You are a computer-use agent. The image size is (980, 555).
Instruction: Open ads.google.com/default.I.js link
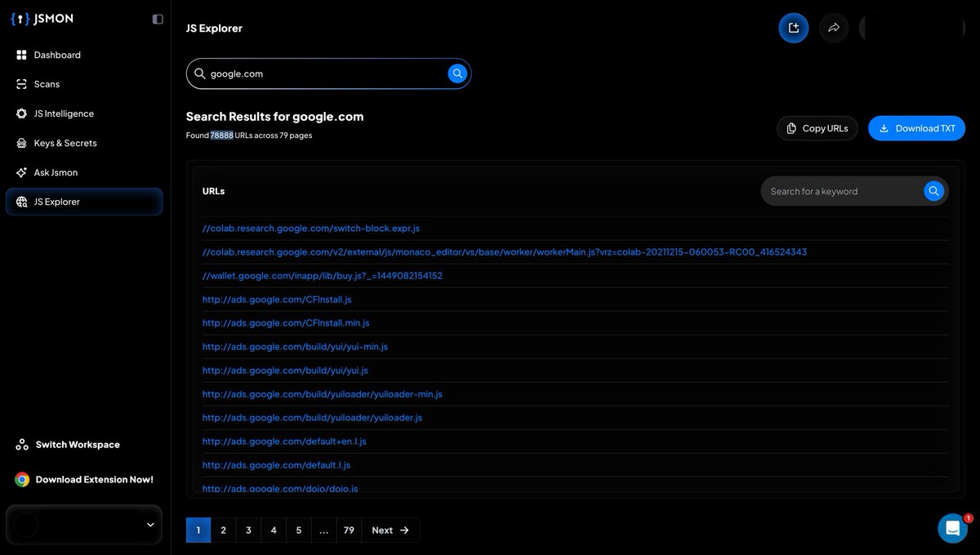point(276,465)
